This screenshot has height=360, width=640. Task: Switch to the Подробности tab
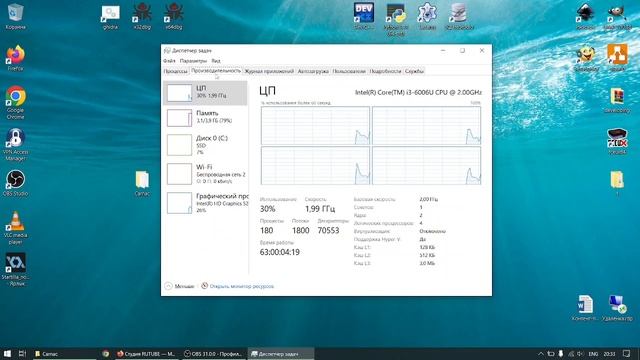(x=385, y=71)
